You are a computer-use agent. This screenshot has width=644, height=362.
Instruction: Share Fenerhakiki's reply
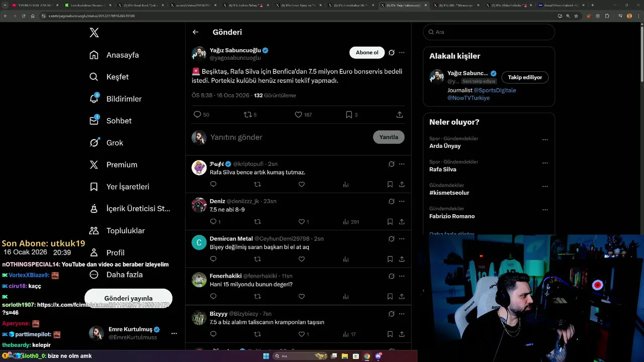point(401,297)
